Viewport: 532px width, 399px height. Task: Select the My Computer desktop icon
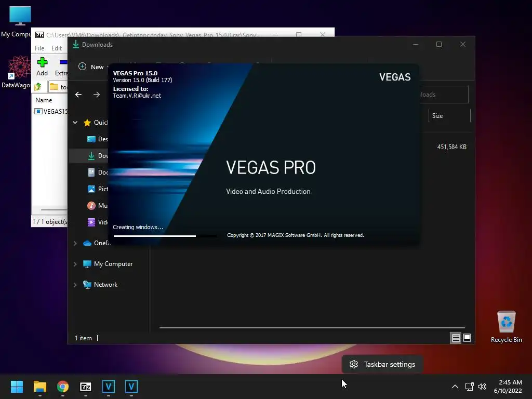tap(16, 21)
